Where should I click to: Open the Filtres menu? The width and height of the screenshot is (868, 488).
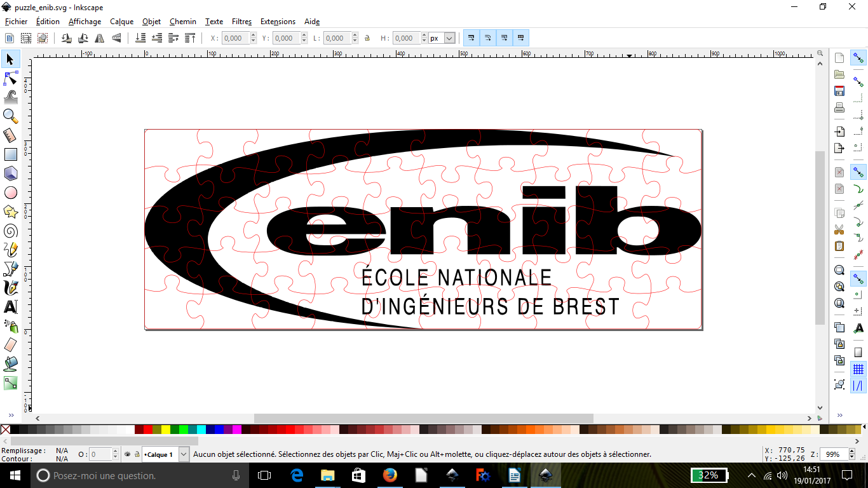pos(241,22)
